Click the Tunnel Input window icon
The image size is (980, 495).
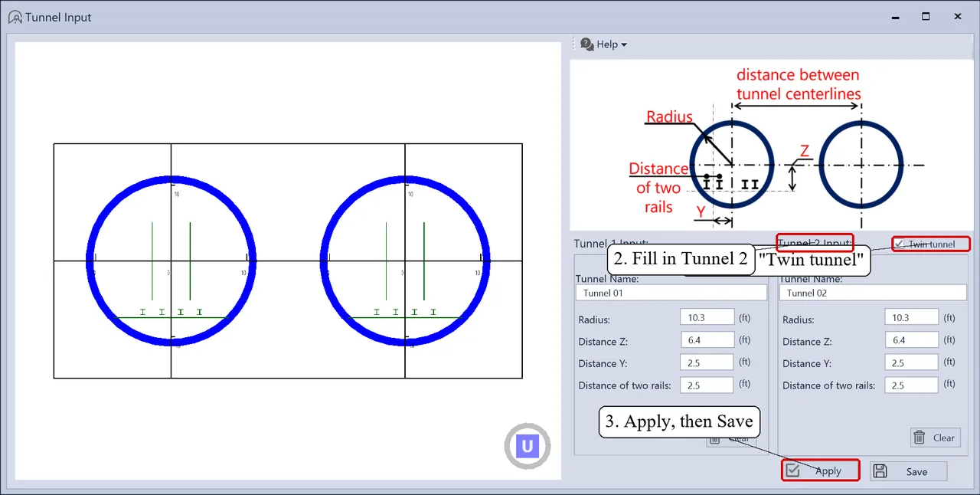coord(14,17)
